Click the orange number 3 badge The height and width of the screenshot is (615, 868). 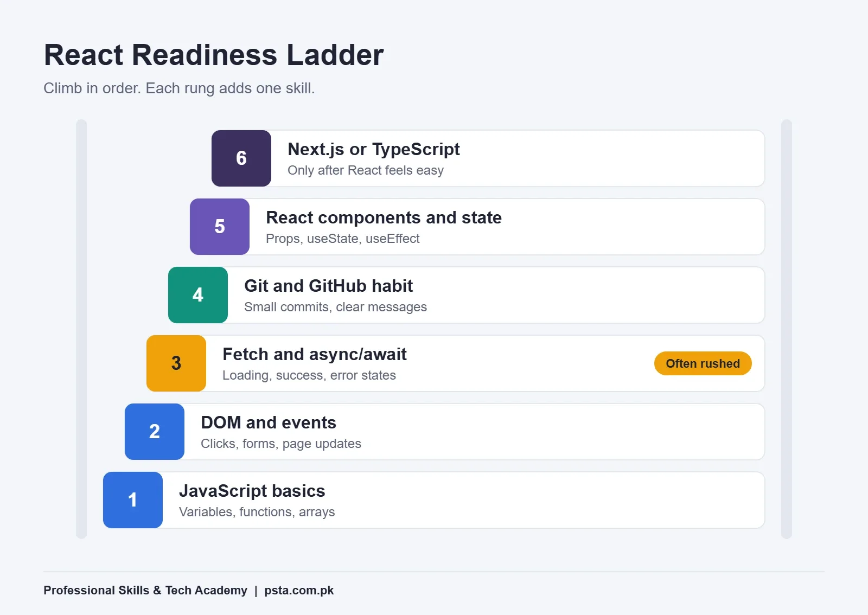point(176,363)
